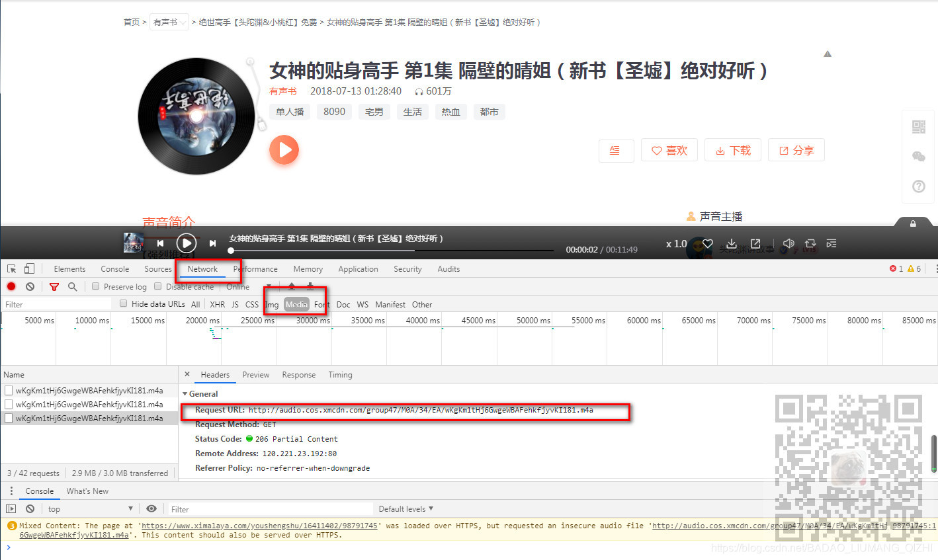The height and width of the screenshot is (560, 938).
Task: Switch to the Audits tab
Action: [448, 269]
